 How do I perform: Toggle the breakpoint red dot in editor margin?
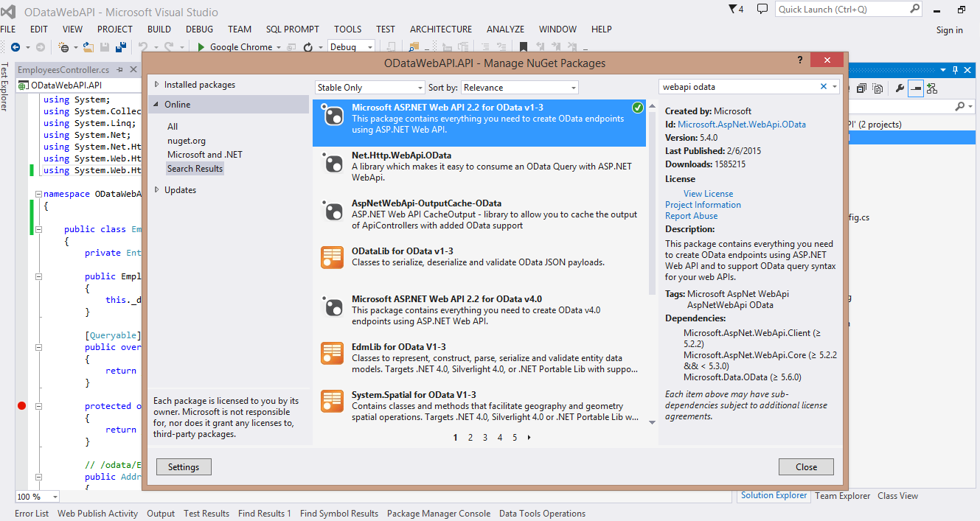tap(21, 406)
